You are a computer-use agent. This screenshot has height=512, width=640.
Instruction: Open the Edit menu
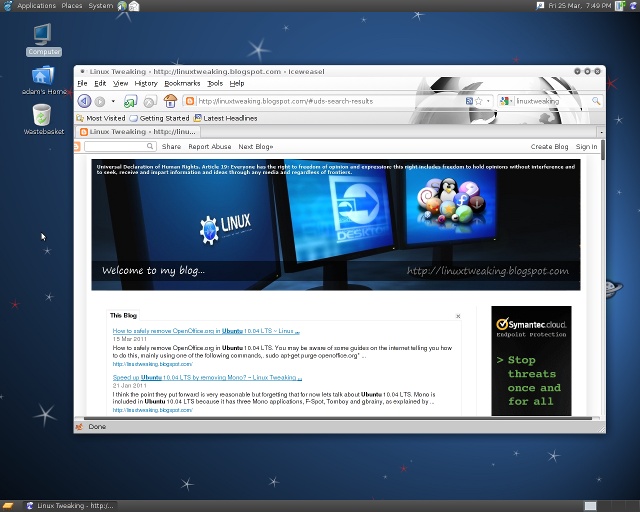100,83
